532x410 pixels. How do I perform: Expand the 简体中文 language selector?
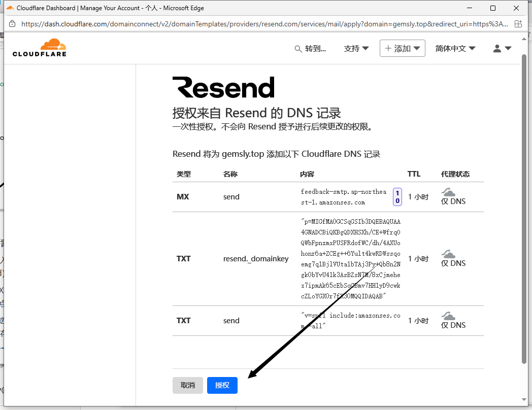(455, 49)
